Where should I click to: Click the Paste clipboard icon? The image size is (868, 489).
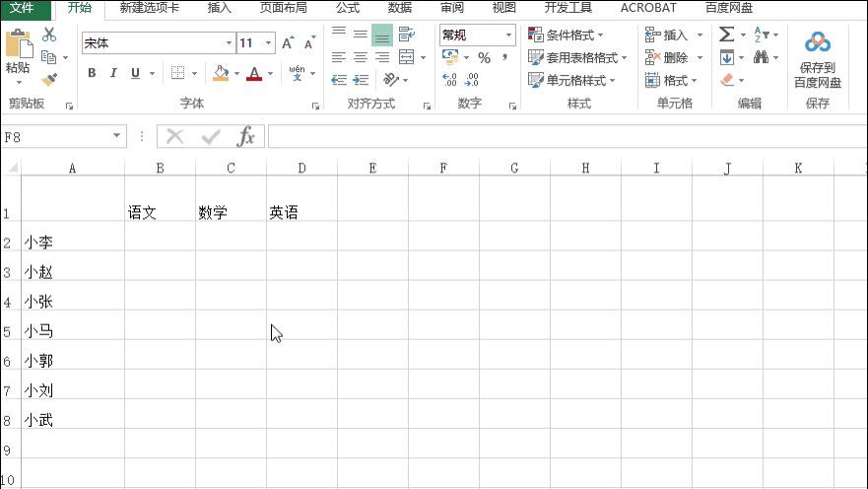[x=19, y=44]
